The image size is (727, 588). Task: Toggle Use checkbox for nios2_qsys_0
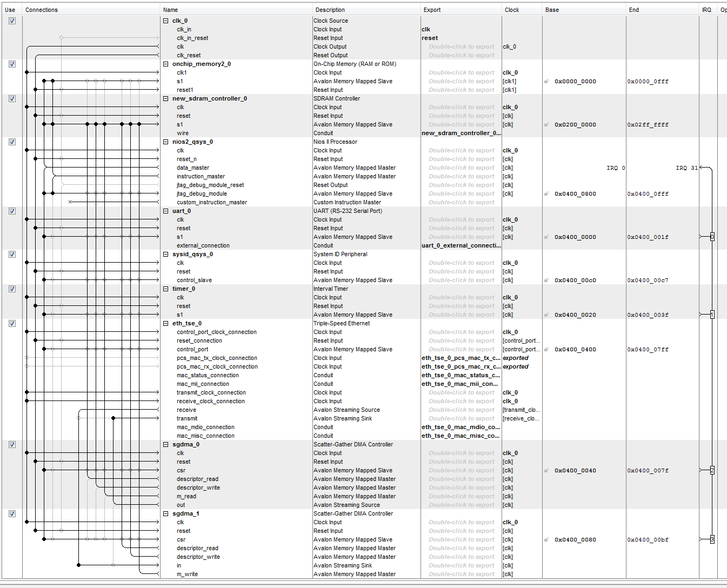point(12,142)
